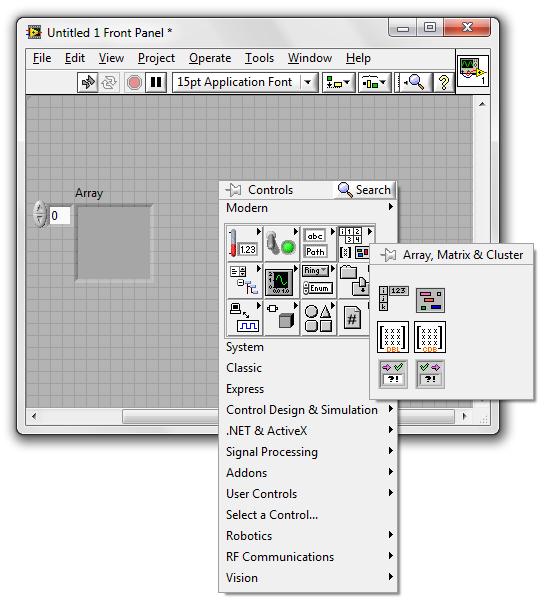Open Numeric controls palette

click(244, 243)
